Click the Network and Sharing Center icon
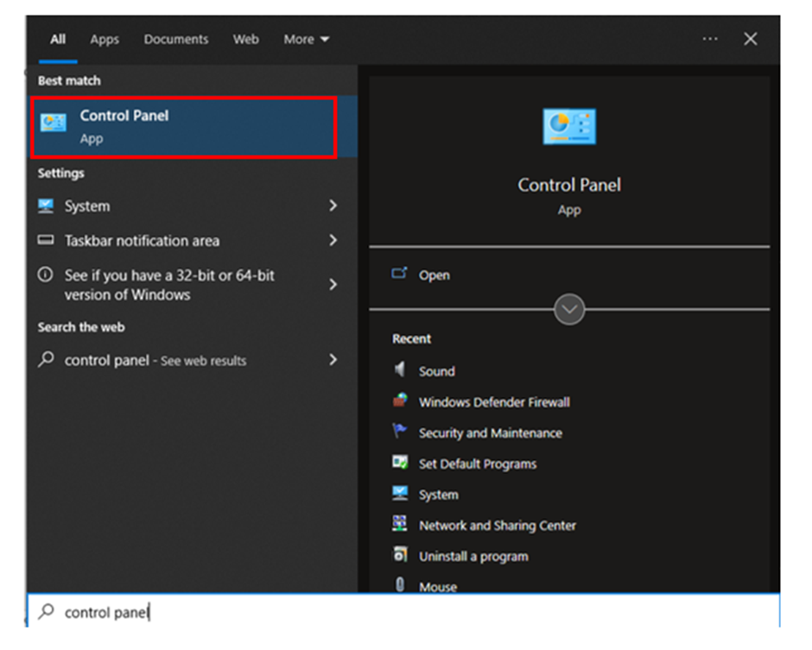Screen dimensions: 812x650 click(x=400, y=523)
